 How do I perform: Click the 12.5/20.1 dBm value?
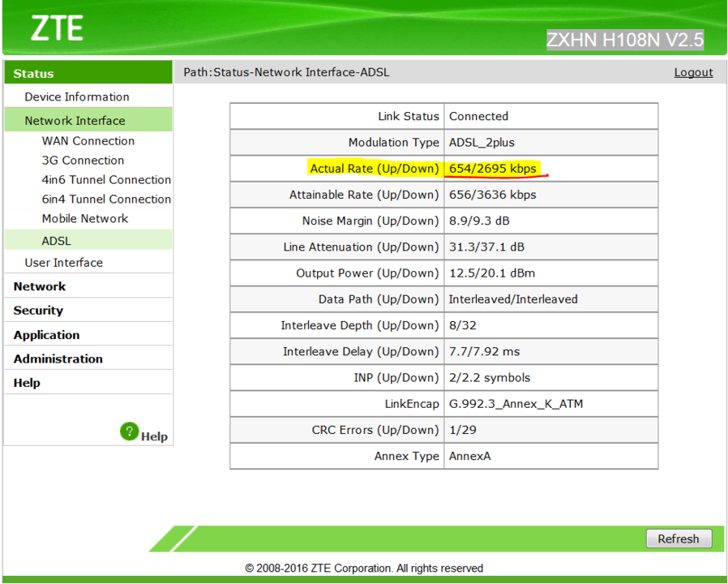coord(491,273)
